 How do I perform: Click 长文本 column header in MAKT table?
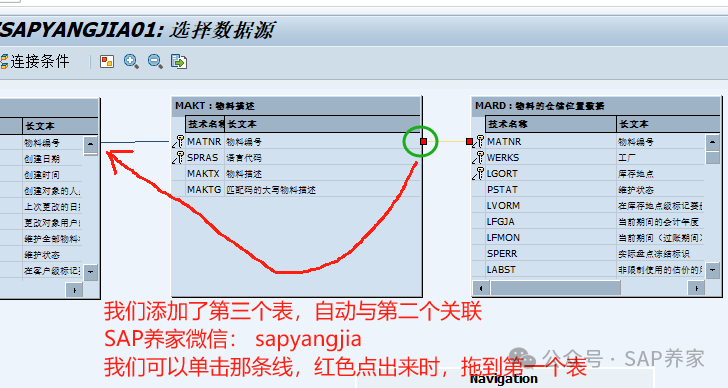pyautogui.click(x=323, y=124)
